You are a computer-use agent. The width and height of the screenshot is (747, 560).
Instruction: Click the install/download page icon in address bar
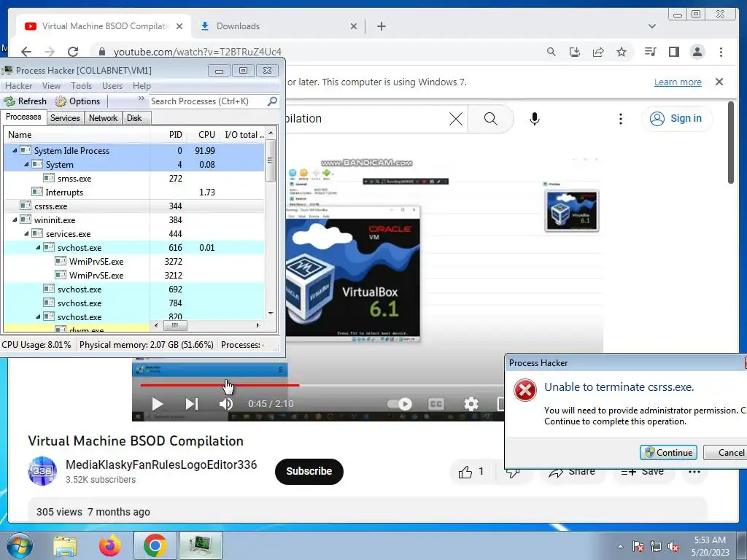(575, 52)
